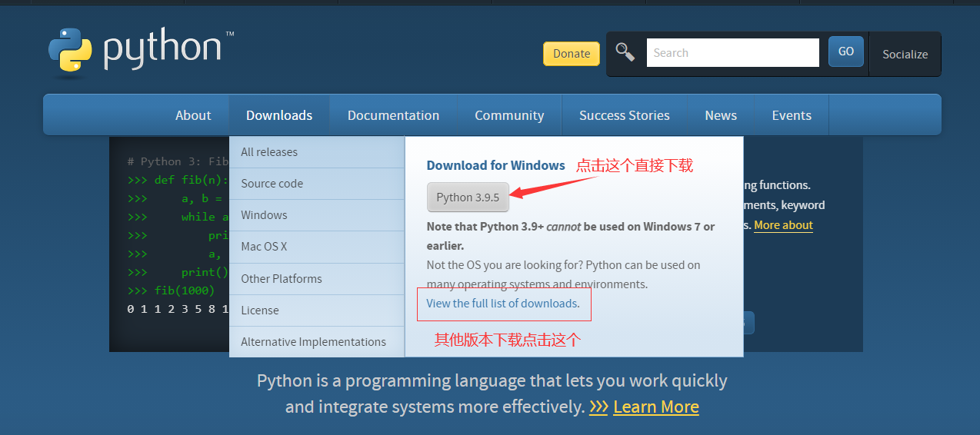Open the Socialize menu

pos(905,55)
